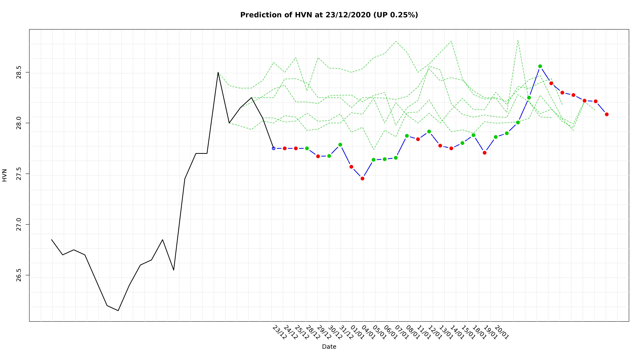Click the lowest red dot on blue line
The height and width of the screenshot is (358, 644).
pyautogui.click(x=363, y=178)
